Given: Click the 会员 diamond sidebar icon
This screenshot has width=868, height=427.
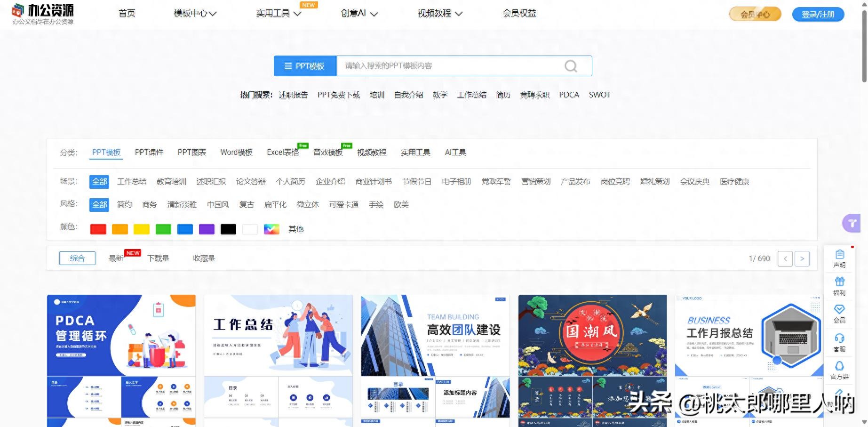Looking at the screenshot, I should coord(839,314).
